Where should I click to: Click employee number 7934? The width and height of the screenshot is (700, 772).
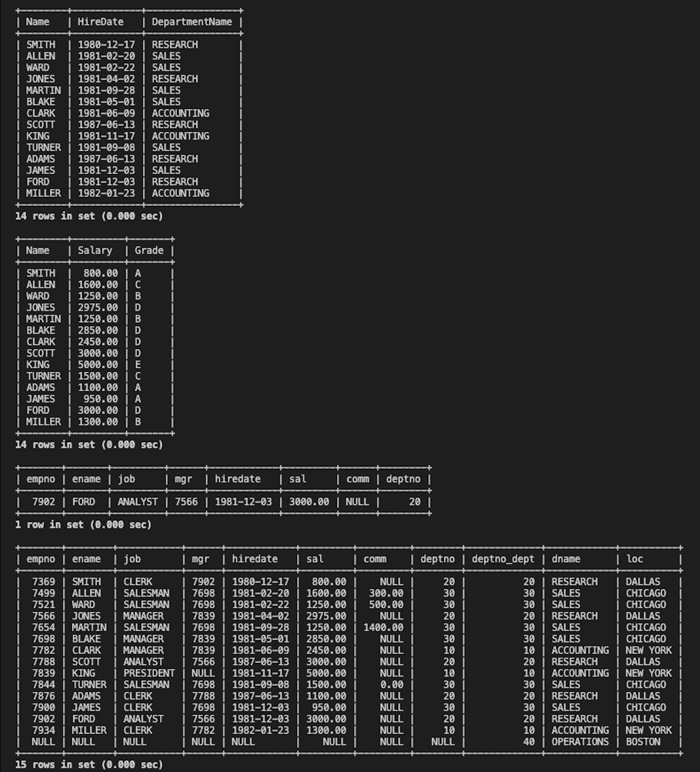(x=43, y=730)
